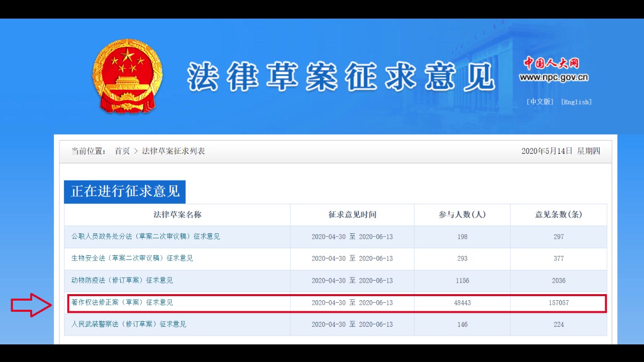
Task: Open 著作权法修正案（草案）征求意见
Action: click(x=122, y=303)
